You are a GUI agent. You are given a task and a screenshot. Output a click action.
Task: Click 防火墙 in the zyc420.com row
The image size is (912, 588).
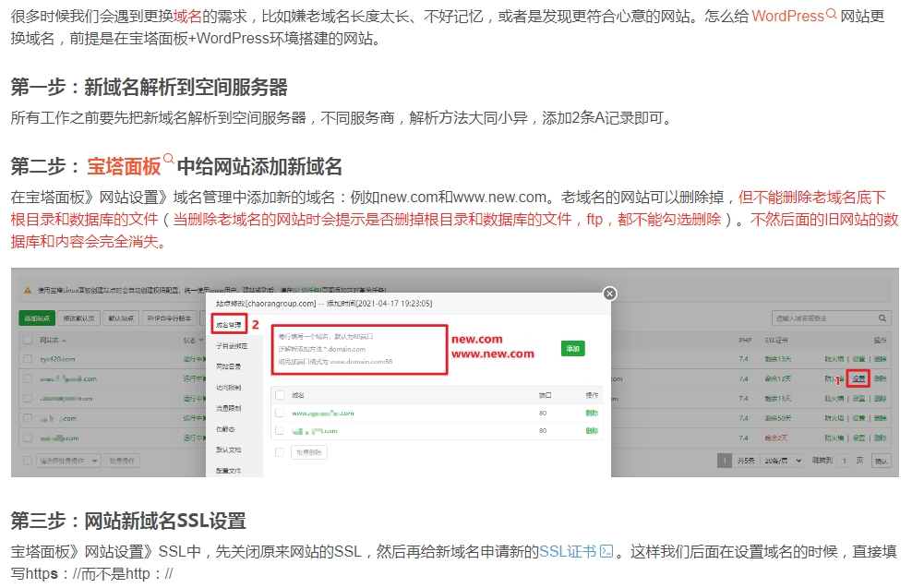click(x=834, y=359)
